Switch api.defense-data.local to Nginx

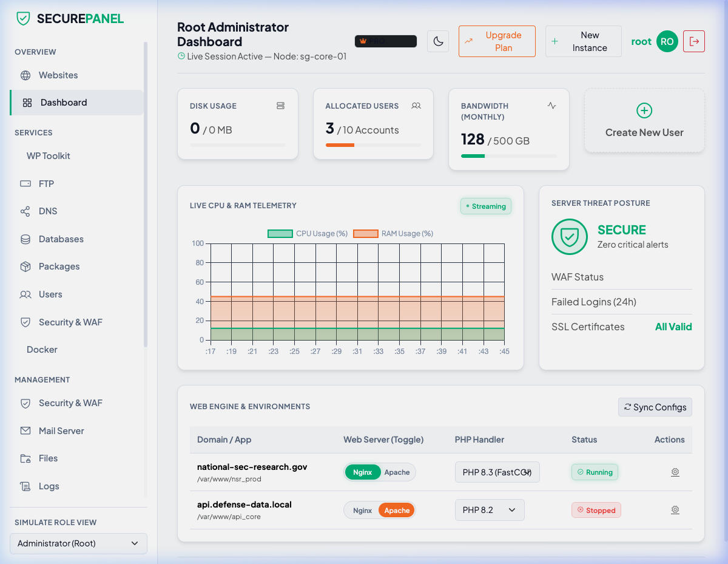pos(362,511)
